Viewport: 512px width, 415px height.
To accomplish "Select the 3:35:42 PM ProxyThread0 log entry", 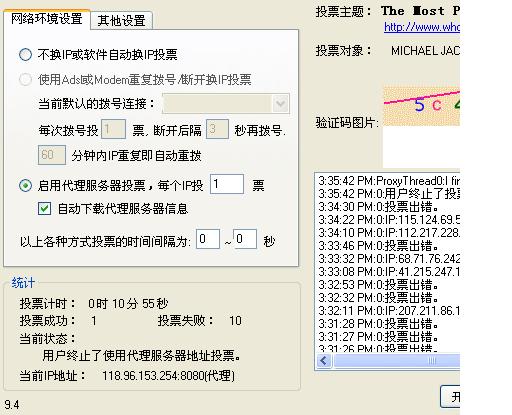I will click(x=389, y=181).
